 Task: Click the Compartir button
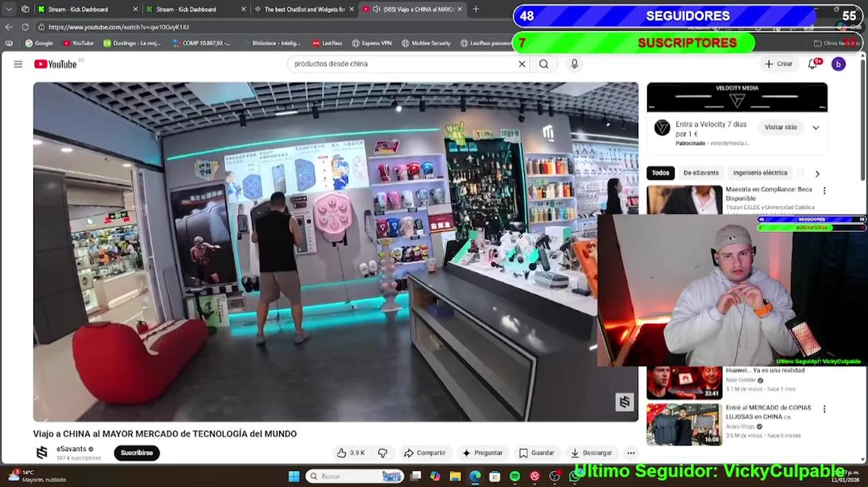tap(425, 453)
